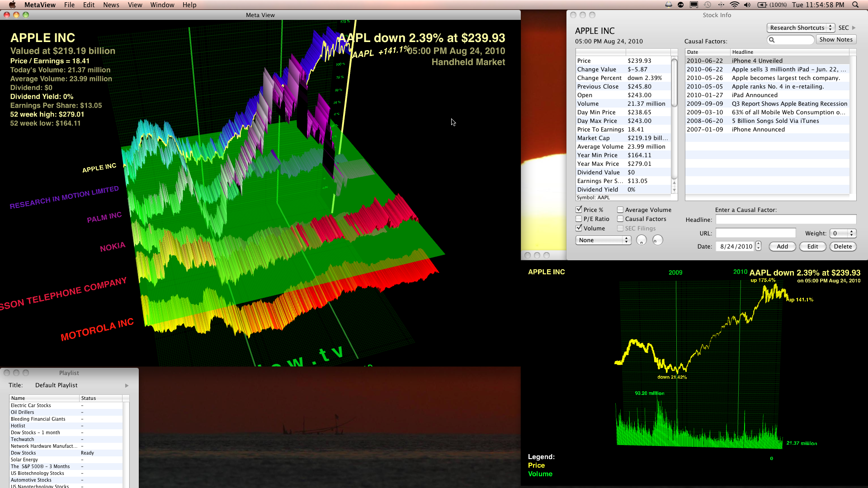Select the iPad Announced headline row
Image resolution: width=868 pixels, height=488 pixels.
(767, 95)
